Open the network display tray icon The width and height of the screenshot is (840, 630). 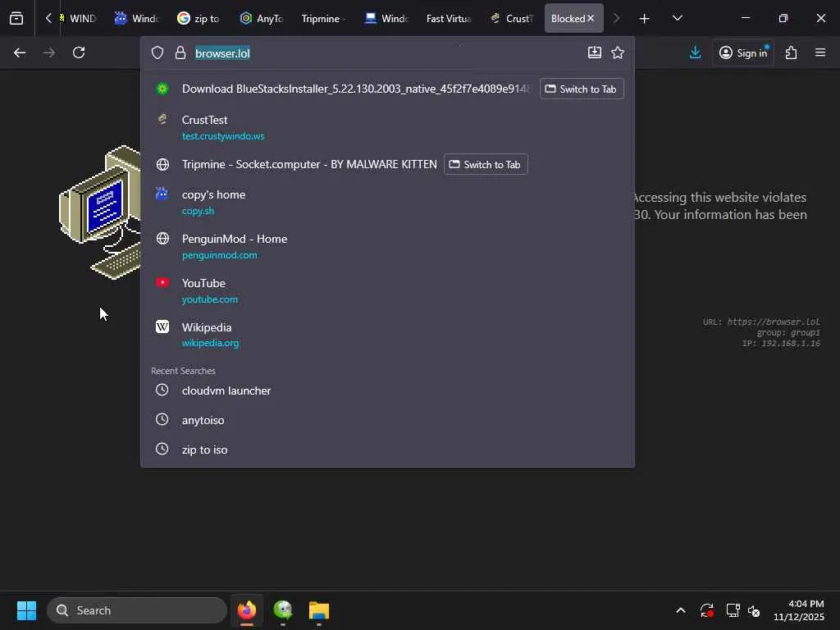coord(733,610)
